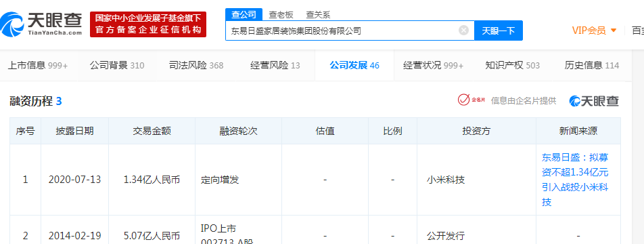644x244 pixels.
Task: Open the 历史信息 114 tab
Action: [x=591, y=65]
